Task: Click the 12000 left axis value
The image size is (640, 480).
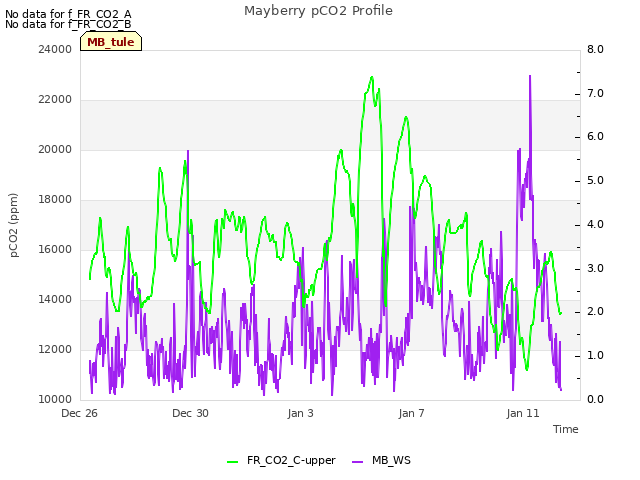Action: [55, 349]
